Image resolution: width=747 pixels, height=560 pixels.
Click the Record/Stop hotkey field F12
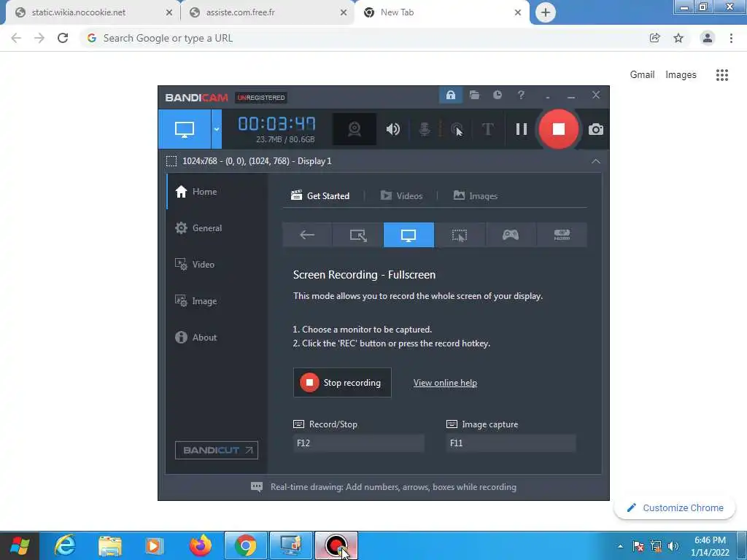pos(358,443)
